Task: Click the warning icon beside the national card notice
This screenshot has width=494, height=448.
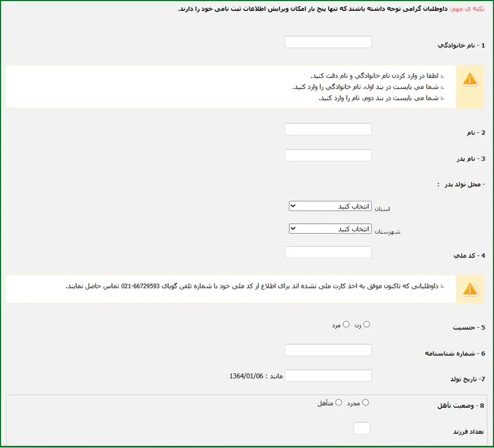Action: click(470, 288)
